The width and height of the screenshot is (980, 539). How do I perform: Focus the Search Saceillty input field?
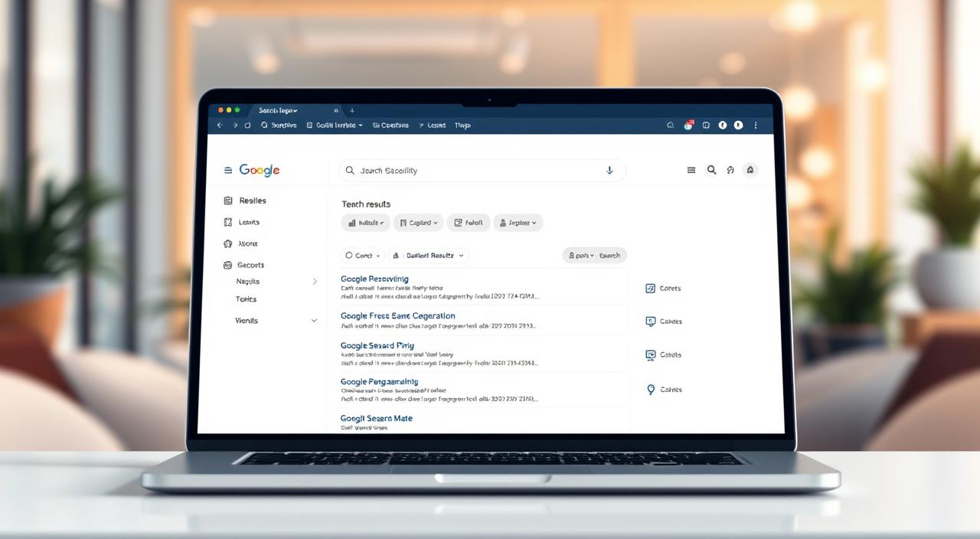click(482, 171)
